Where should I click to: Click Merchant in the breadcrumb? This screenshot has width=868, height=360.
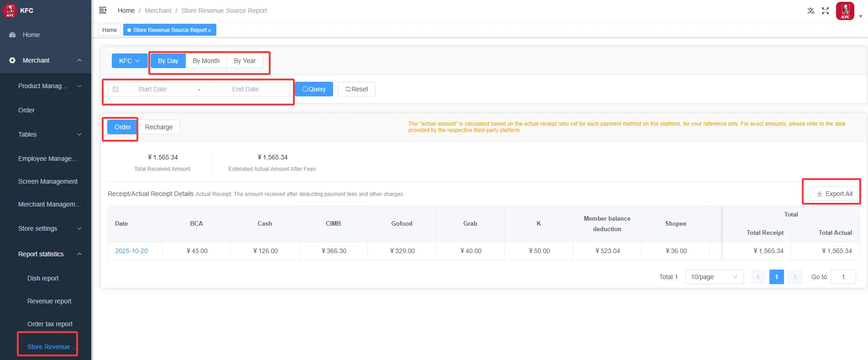click(x=158, y=11)
